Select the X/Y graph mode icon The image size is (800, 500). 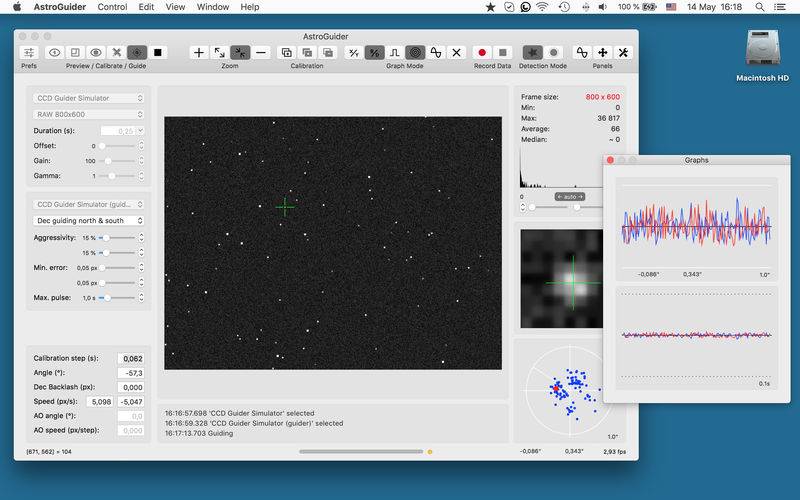pos(354,53)
